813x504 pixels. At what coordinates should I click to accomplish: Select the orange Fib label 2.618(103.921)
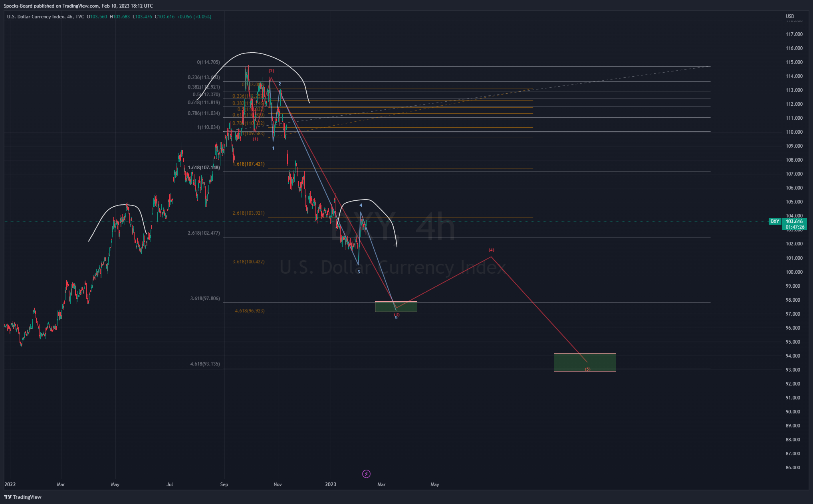coord(248,213)
